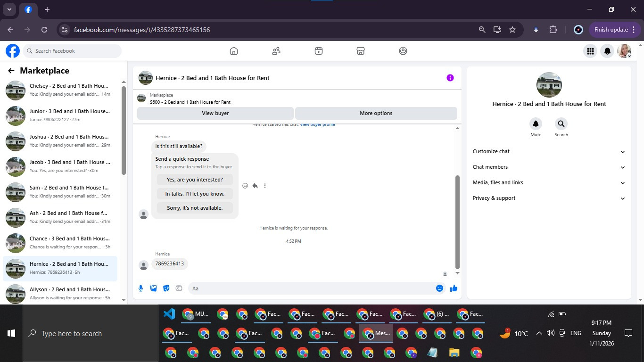Click the More options button
Screen dimensions: 644x362
tap(376, 113)
